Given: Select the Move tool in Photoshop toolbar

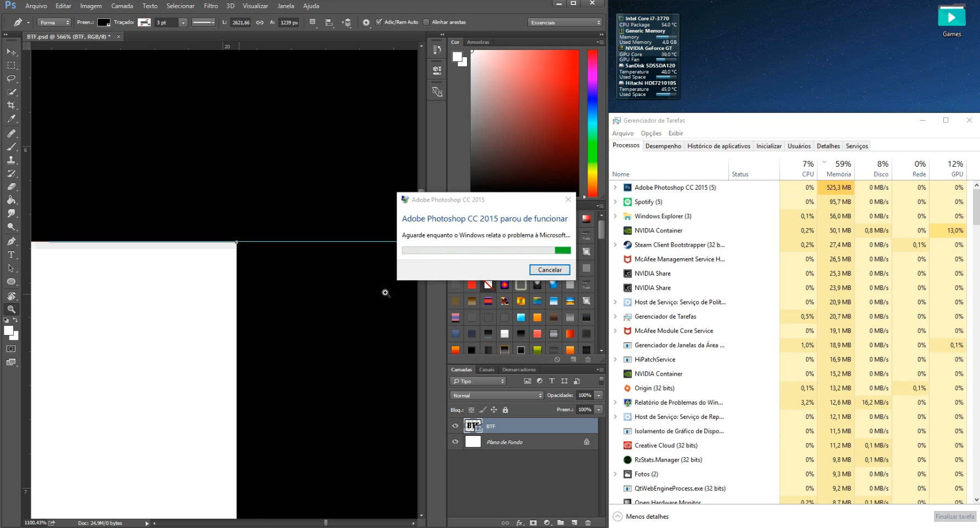Looking at the screenshot, I should click(x=11, y=52).
